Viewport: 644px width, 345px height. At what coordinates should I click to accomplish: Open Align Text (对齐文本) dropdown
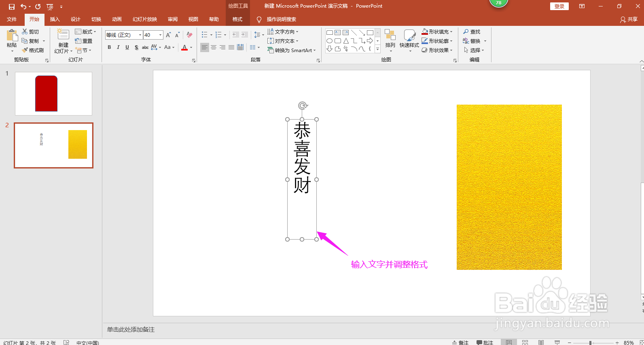pyautogui.click(x=283, y=41)
